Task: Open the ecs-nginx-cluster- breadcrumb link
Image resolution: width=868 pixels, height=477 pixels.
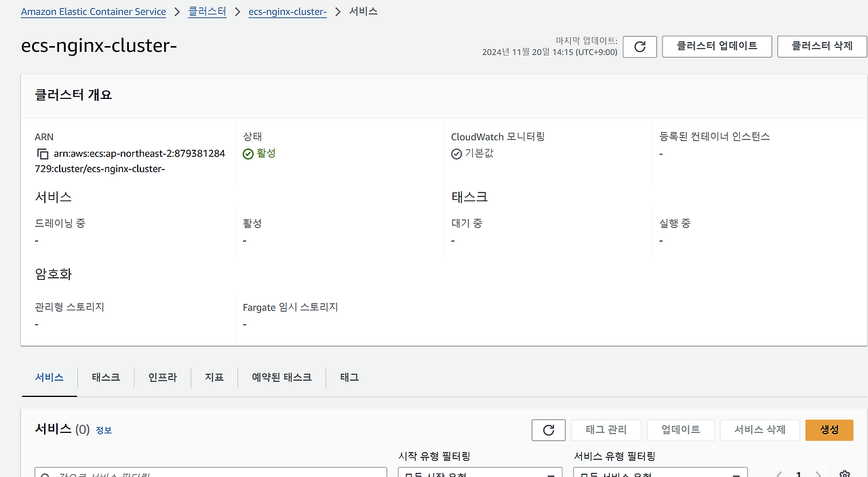Action: [288, 12]
